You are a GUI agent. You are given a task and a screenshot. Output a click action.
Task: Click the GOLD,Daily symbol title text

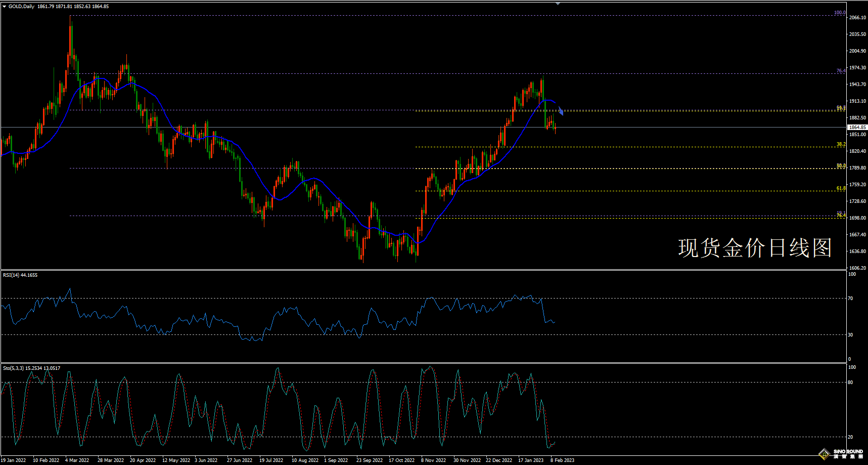coord(21,7)
